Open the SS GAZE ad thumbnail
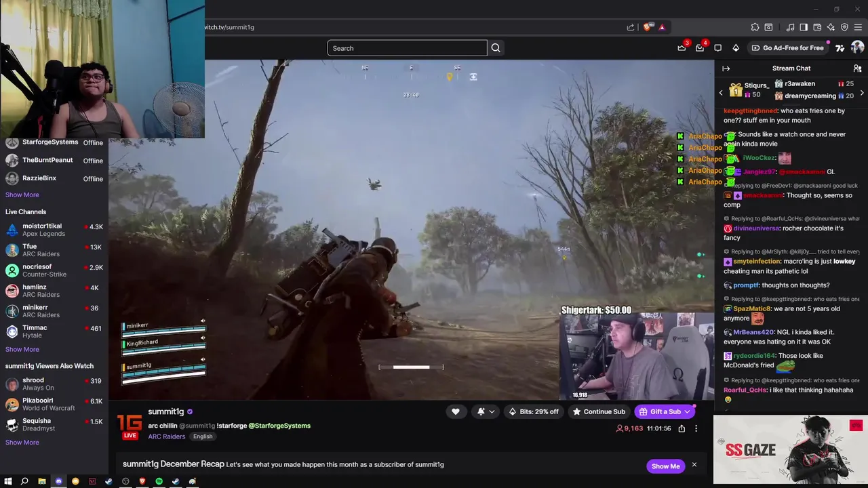 791,451
